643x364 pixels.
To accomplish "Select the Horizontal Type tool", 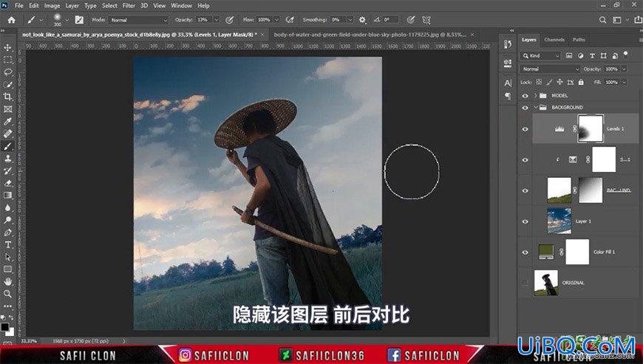I will (x=8, y=244).
